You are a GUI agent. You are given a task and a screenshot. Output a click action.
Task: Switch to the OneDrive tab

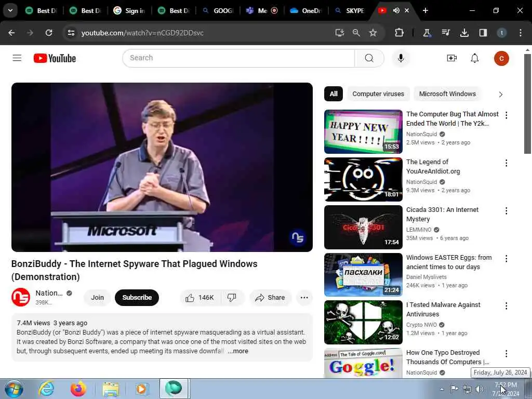pos(306,10)
